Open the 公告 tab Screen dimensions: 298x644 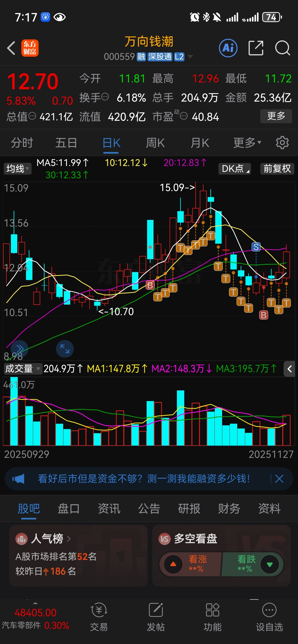(x=149, y=509)
